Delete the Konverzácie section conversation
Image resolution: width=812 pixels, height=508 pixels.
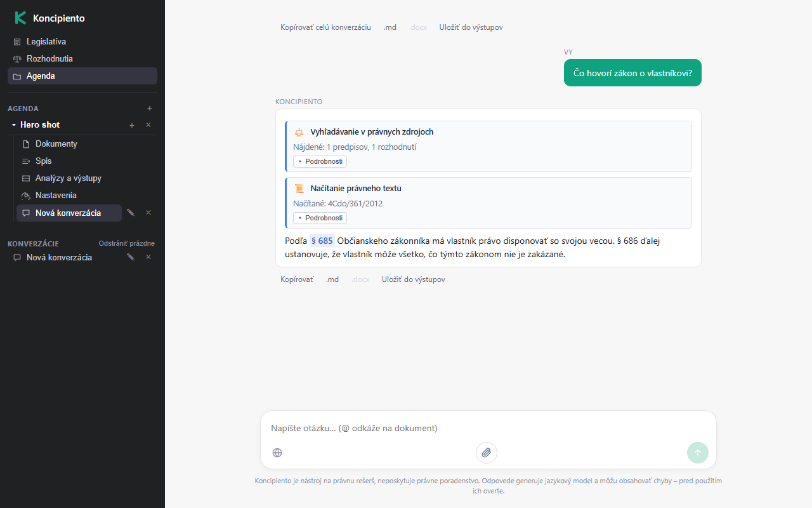[148, 257]
